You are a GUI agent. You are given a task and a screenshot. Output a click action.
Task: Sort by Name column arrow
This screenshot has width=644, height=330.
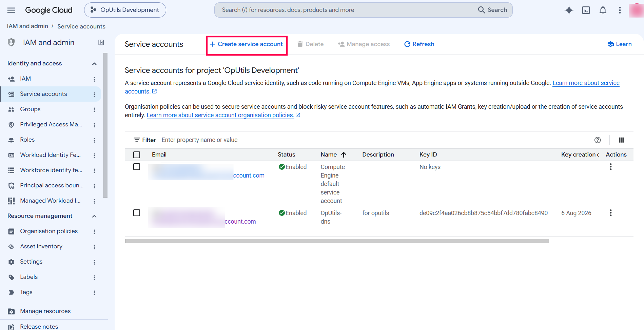(344, 154)
